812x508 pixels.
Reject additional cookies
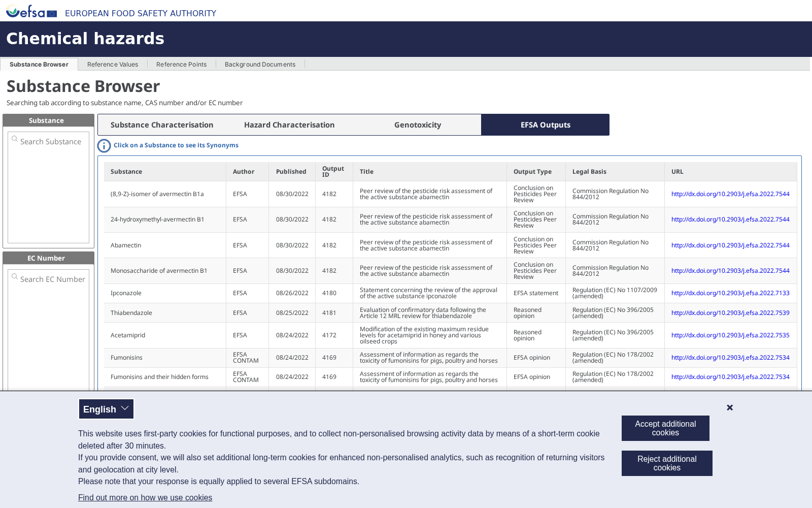[667, 463]
